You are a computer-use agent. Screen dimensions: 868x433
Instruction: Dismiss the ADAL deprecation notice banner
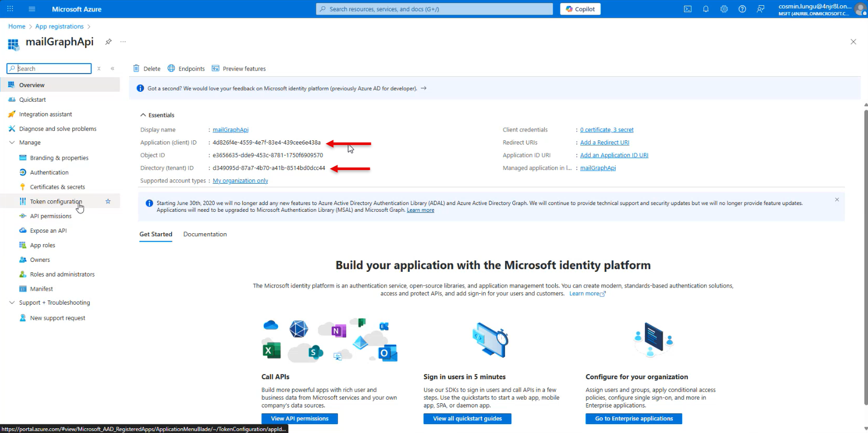[x=837, y=200]
